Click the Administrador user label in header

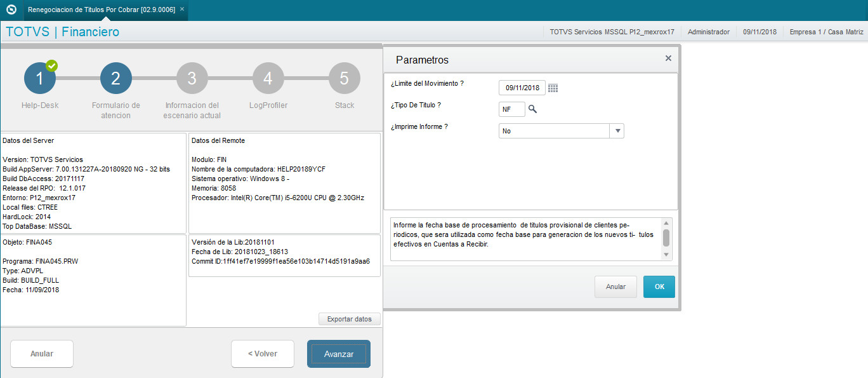709,32
